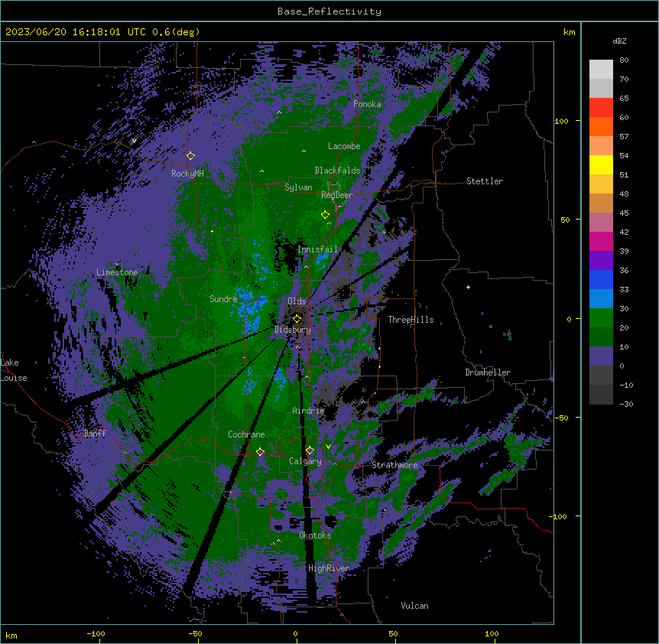The image size is (659, 644).
Task: Click the Base_Reflectivity title text
Action: (329, 11)
